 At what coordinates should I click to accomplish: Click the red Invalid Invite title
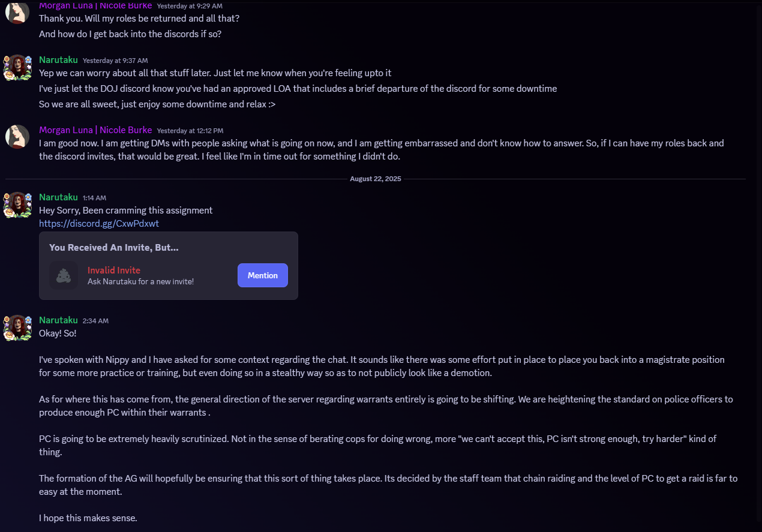(114, 270)
